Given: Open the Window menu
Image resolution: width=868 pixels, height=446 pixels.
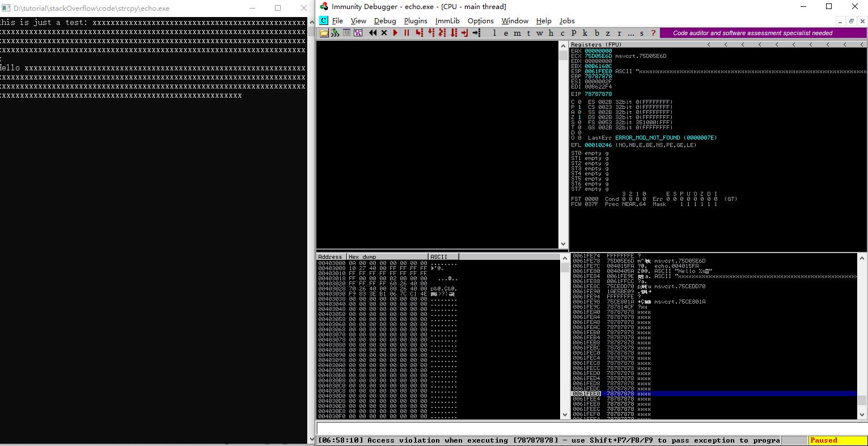Looking at the screenshot, I should (x=515, y=21).
